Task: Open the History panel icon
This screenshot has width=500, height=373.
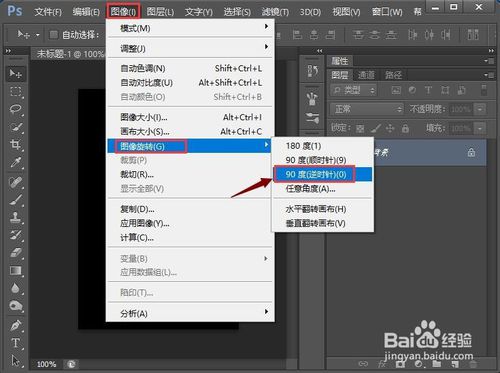Action: click(x=312, y=71)
